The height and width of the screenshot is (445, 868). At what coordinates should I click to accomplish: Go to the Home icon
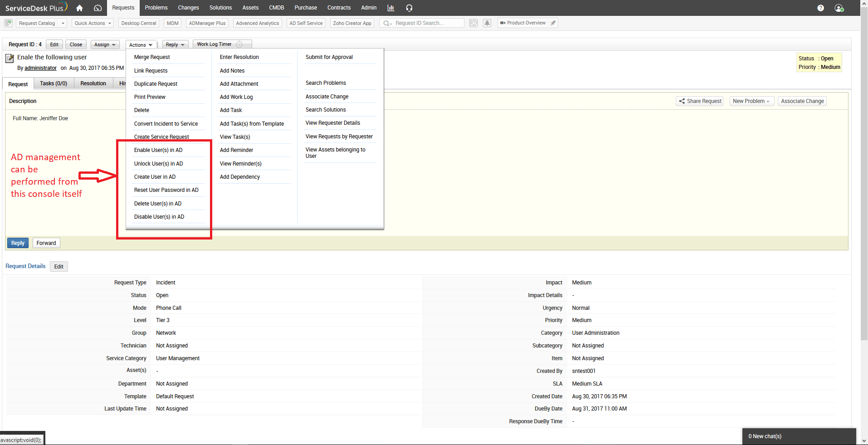79,8
